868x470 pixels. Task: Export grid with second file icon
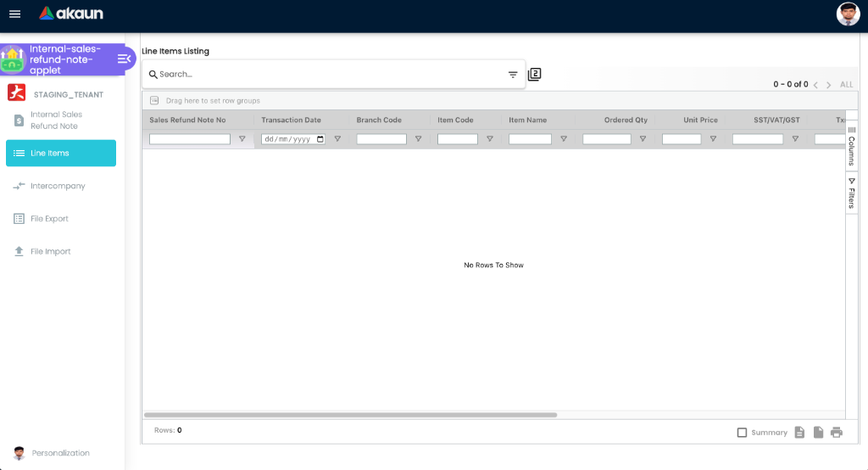(x=818, y=433)
